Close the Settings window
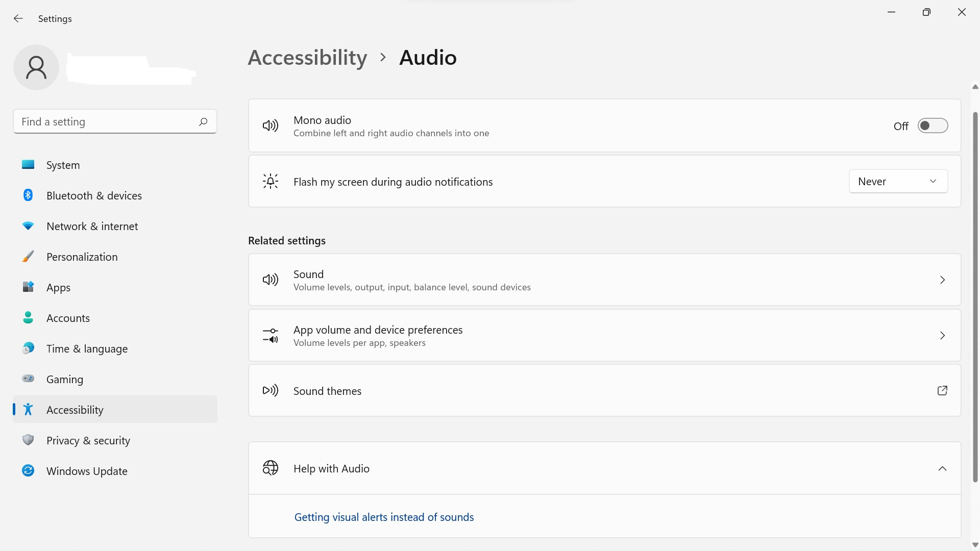 (x=962, y=12)
